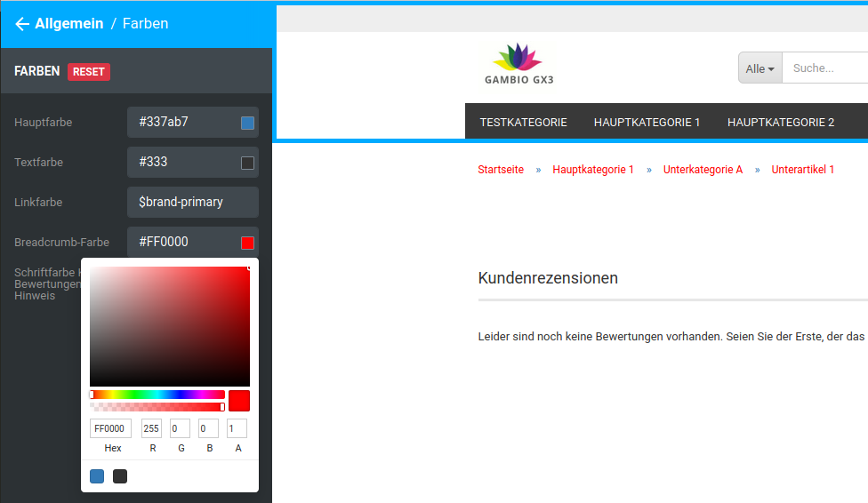Viewport: 868px width, 503px height.
Task: Click the red current color preview box
Action: [238, 401]
